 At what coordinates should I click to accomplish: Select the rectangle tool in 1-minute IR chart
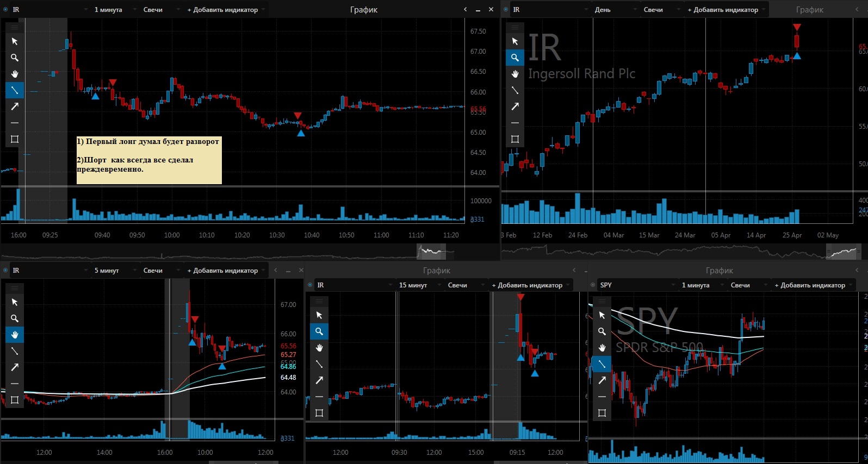pos(15,139)
